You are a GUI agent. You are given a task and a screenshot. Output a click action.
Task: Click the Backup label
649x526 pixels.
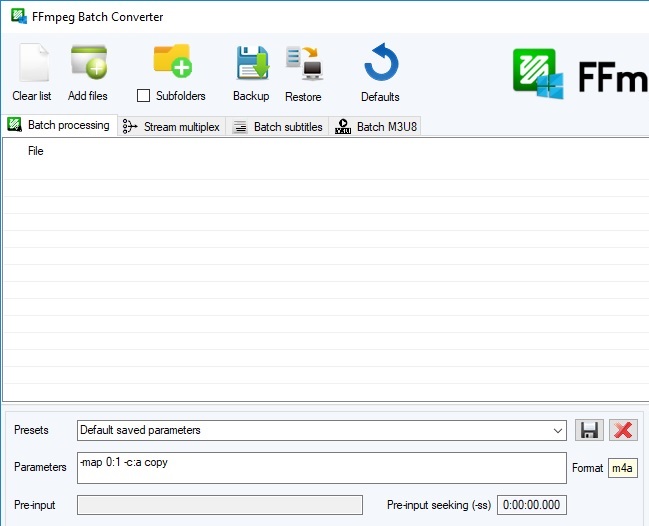point(251,96)
